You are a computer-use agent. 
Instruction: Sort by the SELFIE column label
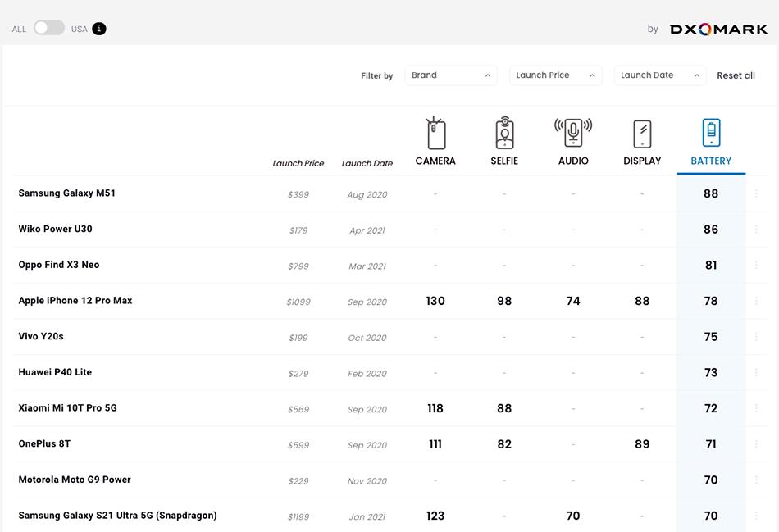(504, 161)
